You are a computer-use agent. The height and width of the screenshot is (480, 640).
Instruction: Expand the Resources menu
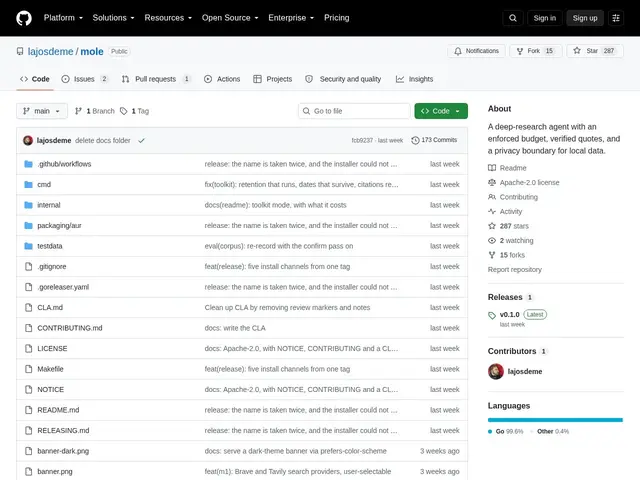[168, 18]
